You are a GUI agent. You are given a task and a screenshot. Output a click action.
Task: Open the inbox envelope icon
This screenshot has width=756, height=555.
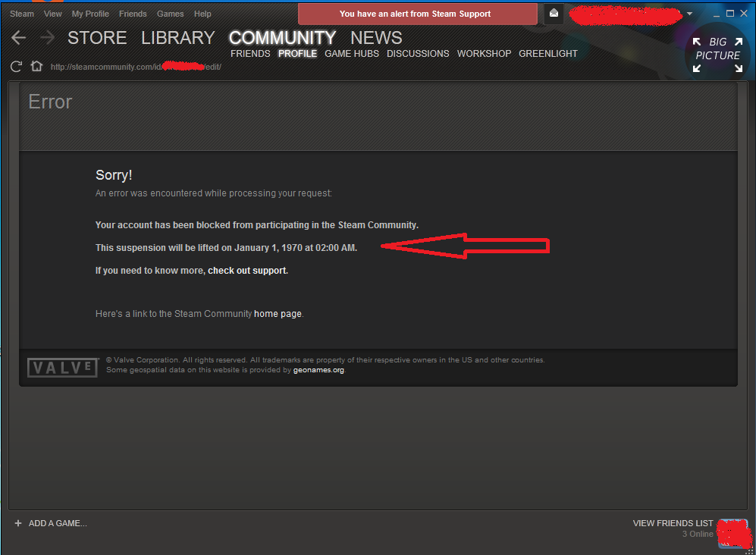[554, 14]
